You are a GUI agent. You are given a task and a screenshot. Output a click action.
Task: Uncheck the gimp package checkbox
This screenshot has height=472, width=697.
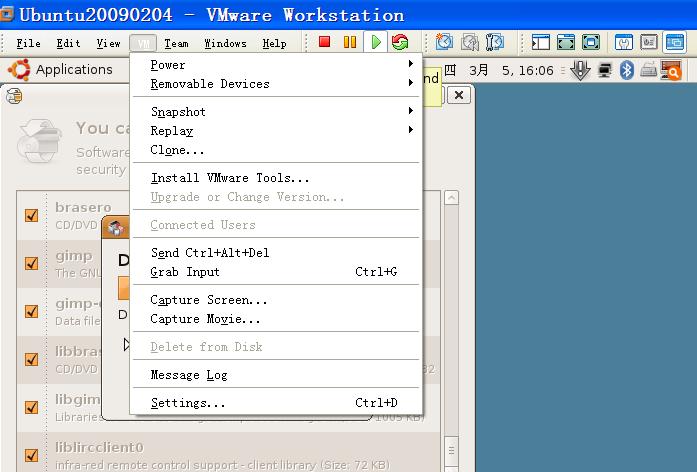click(32, 264)
